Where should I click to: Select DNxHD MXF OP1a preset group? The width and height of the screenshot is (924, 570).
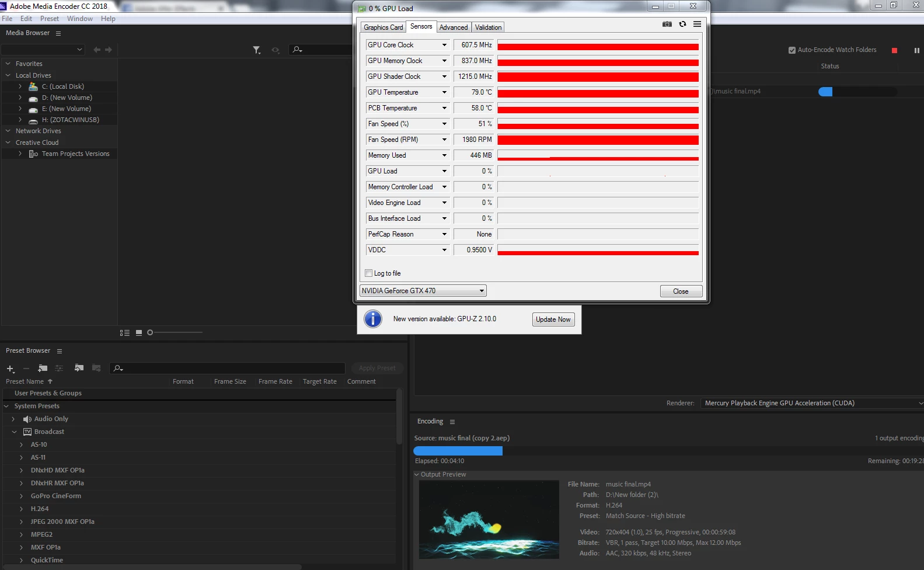coord(58,471)
